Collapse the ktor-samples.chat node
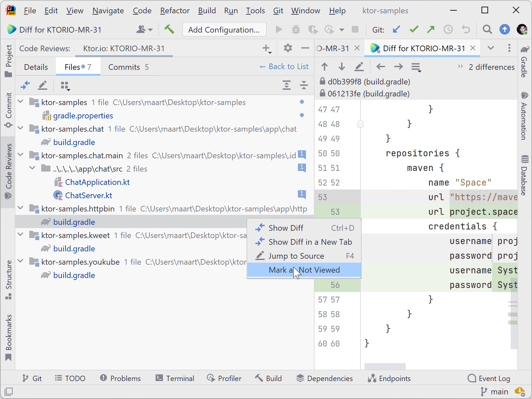Viewport: 532px width, 399px height. [x=21, y=128]
